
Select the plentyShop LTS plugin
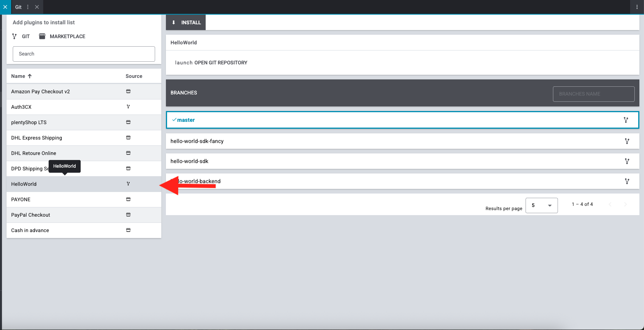pos(84,122)
